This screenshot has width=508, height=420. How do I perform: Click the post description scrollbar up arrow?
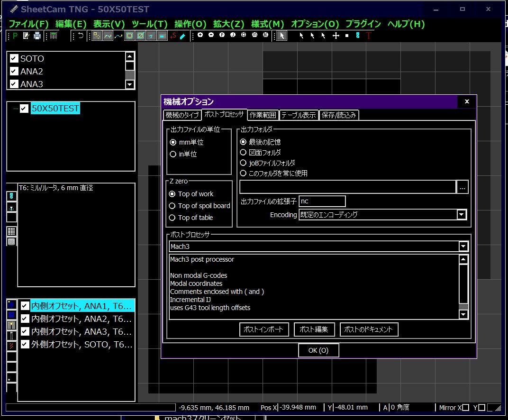[x=463, y=259]
